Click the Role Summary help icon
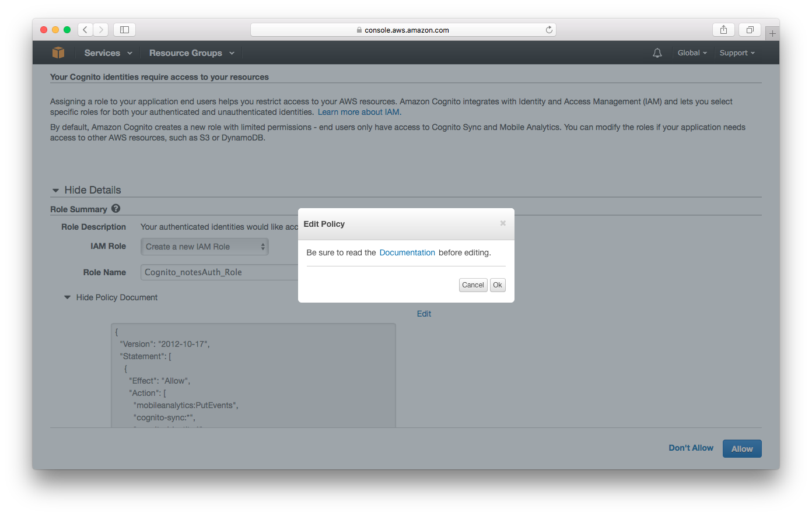The width and height of the screenshot is (812, 516). click(x=116, y=208)
